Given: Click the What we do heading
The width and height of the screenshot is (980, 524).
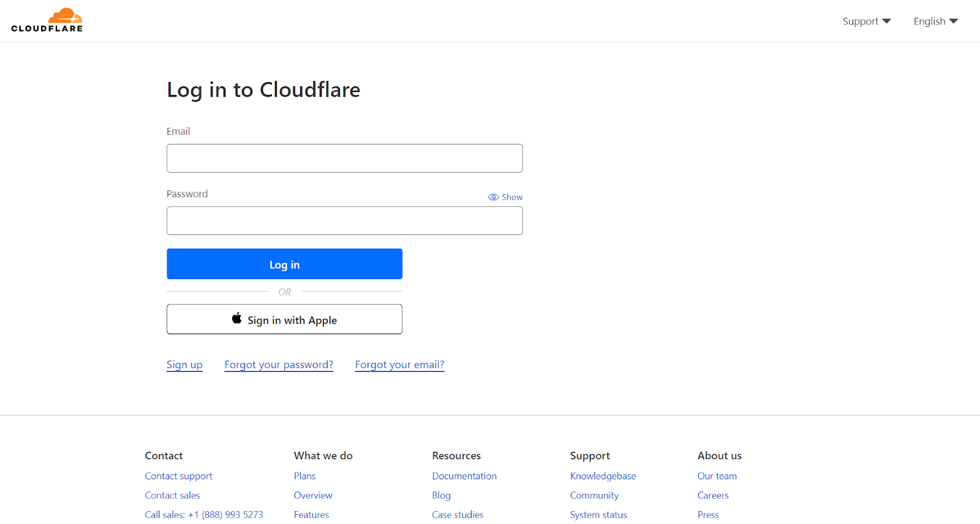Looking at the screenshot, I should pyautogui.click(x=323, y=456).
